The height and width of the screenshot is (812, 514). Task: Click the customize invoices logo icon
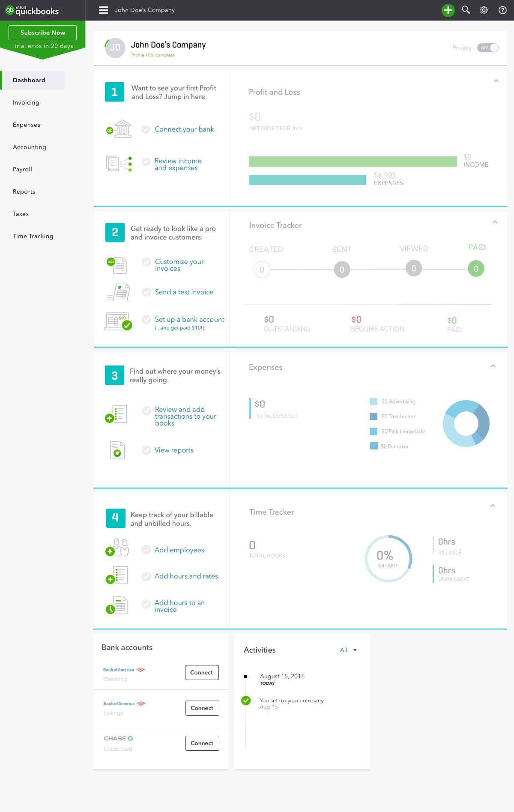pyautogui.click(x=117, y=265)
